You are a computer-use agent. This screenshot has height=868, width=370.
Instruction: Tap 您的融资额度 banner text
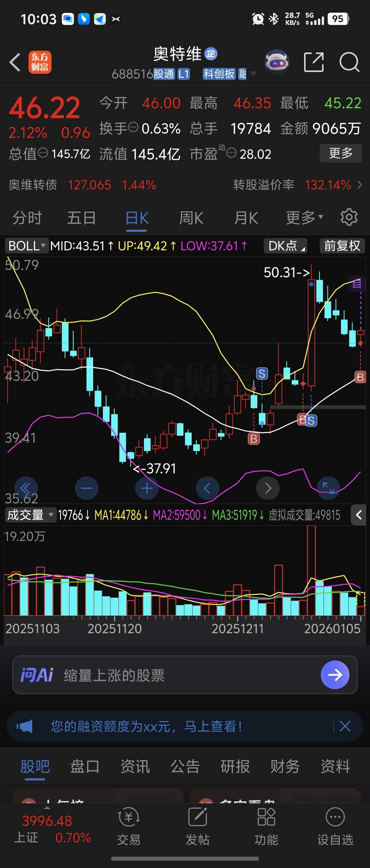[146, 726]
